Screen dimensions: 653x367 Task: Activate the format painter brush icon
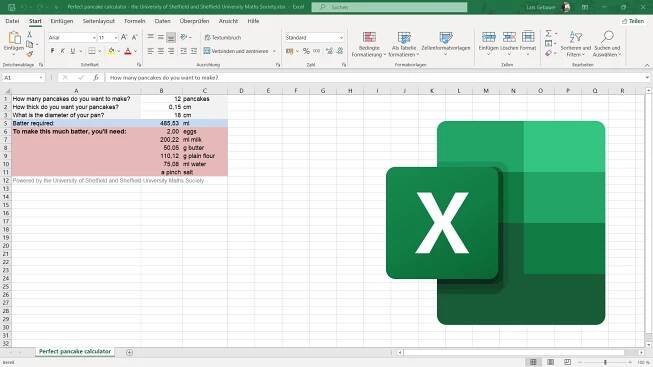click(29, 54)
